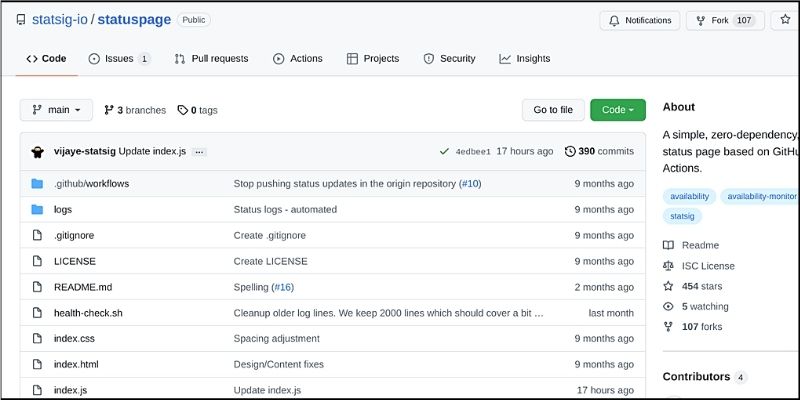Click the file icon next to .gitignore
The height and width of the screenshot is (400, 800).
click(37, 235)
